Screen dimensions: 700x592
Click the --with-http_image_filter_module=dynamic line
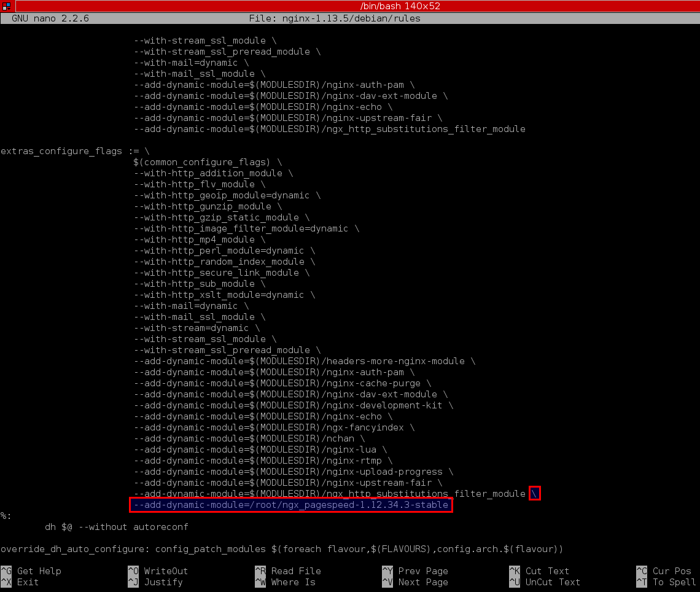pos(246,228)
